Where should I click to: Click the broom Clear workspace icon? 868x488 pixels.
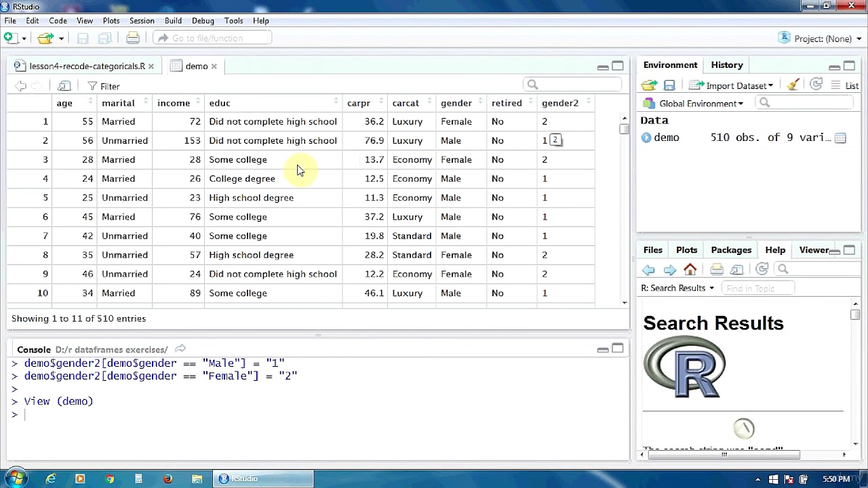792,85
